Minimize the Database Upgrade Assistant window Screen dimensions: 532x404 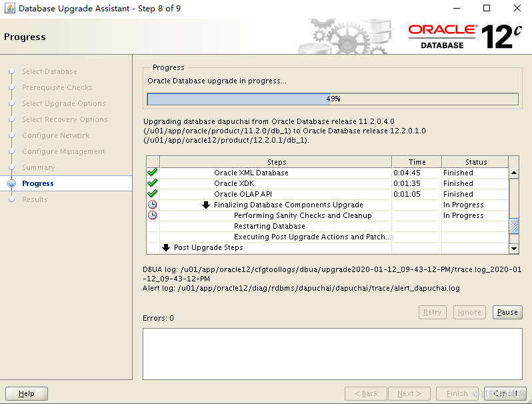(457, 8)
